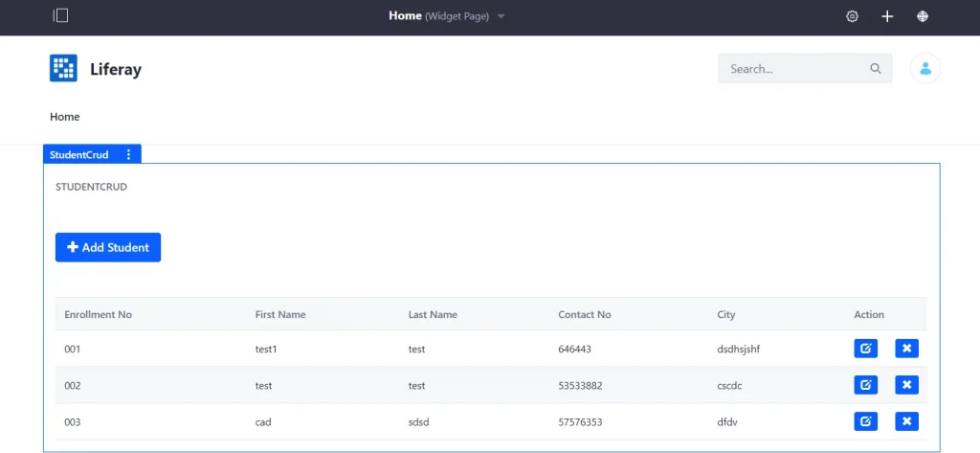The height and width of the screenshot is (453, 980).
Task: Click the City column header
Action: (726, 314)
